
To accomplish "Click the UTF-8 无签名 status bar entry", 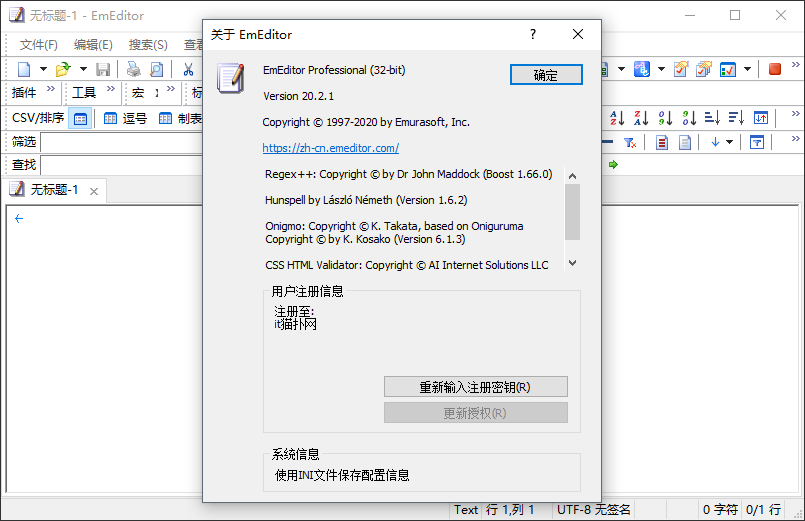I will 593,510.
